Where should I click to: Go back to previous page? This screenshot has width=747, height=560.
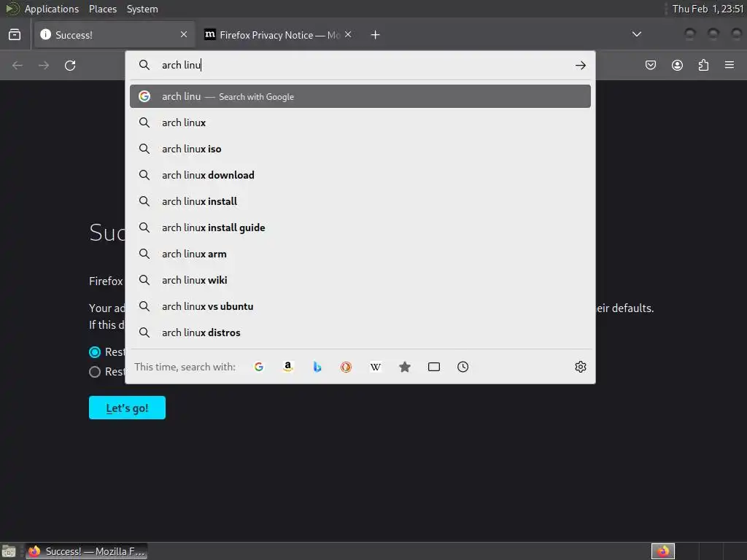18,65
